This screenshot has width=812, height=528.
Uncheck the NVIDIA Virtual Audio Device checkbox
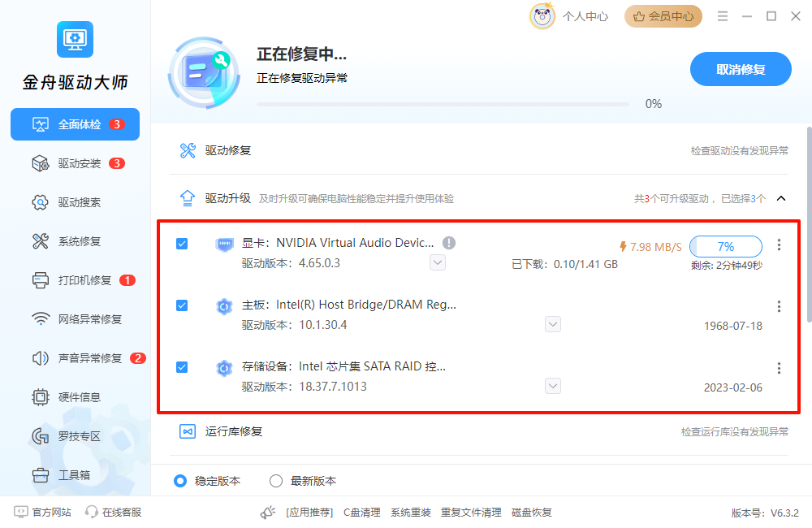[x=182, y=244]
